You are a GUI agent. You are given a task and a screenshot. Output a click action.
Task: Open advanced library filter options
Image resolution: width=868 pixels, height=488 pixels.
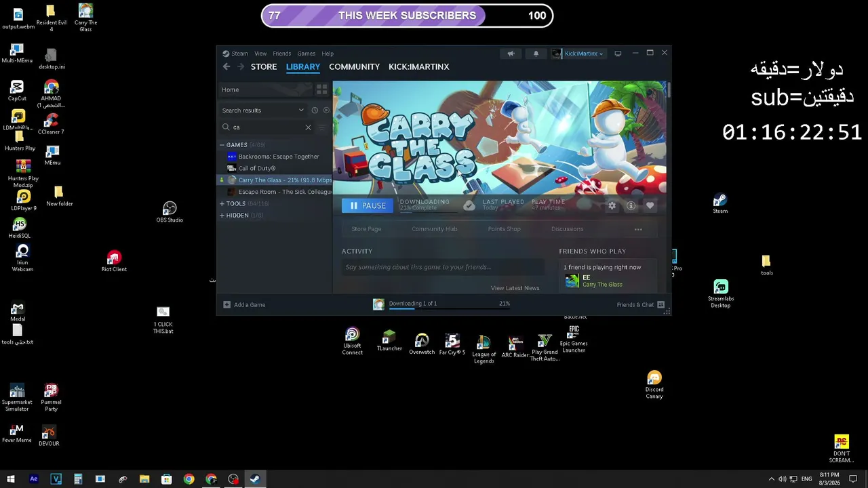tap(322, 127)
